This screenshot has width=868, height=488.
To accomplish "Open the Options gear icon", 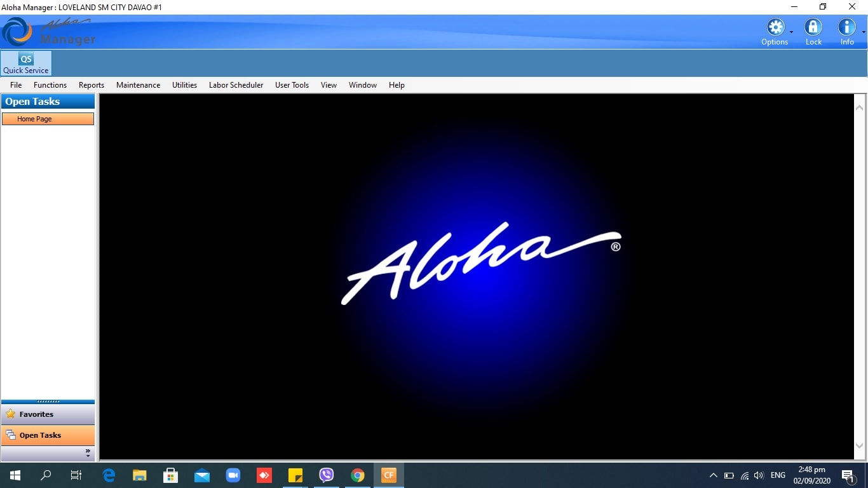I will click(x=775, y=27).
